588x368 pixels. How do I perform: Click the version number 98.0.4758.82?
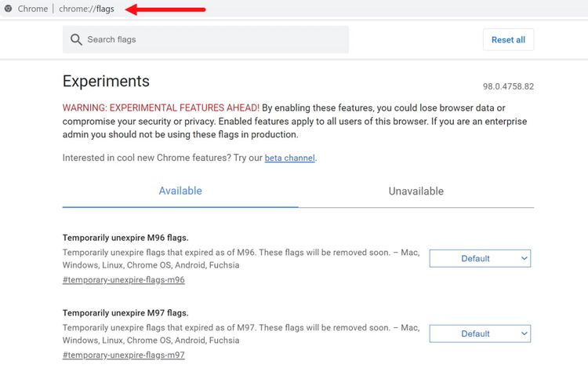tap(508, 86)
